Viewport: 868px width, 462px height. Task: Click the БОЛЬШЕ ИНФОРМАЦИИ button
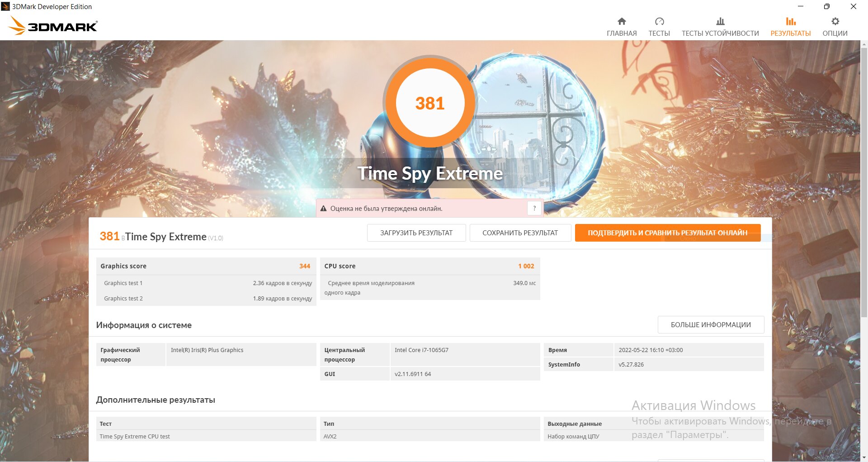[711, 324]
